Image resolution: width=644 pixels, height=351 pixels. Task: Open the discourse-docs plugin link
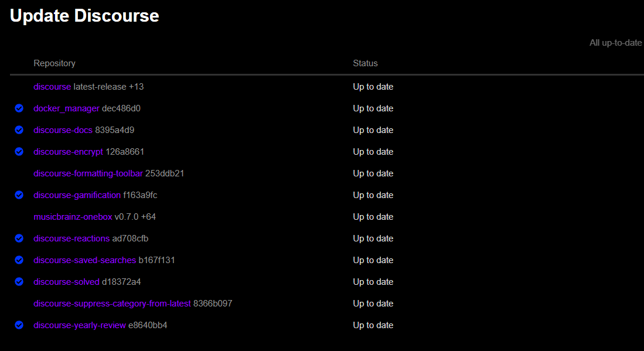point(63,130)
